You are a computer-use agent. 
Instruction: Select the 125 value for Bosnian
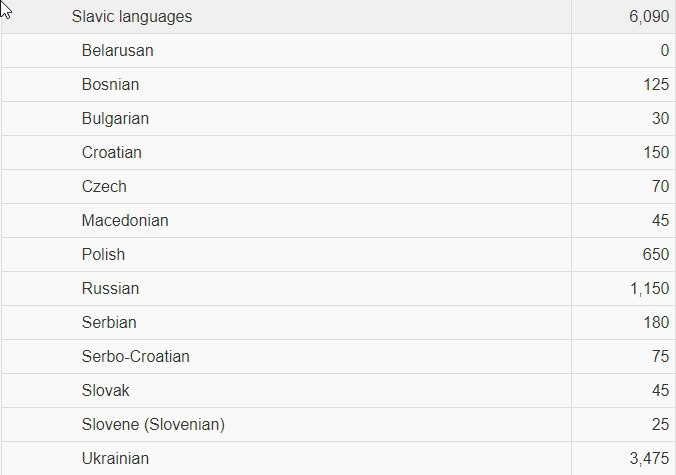[x=656, y=85]
